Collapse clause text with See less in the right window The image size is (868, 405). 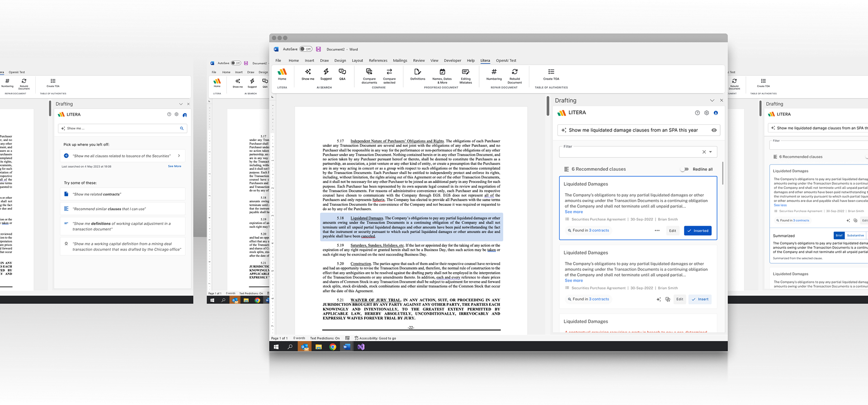(x=780, y=205)
